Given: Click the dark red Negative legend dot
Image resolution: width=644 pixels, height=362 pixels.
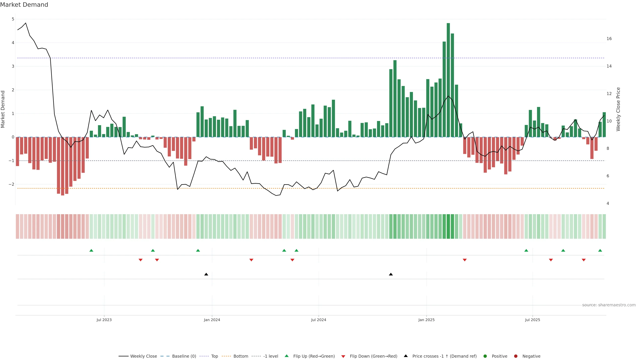Looking at the screenshot, I should [x=516, y=356].
